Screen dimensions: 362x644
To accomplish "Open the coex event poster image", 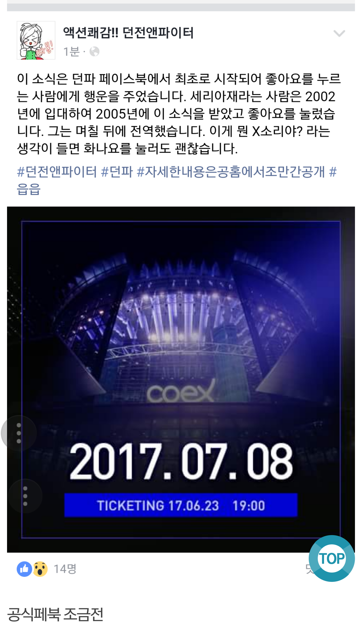I will [181, 380].
